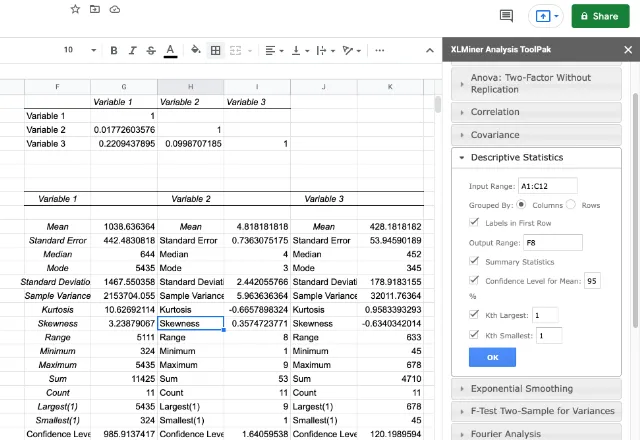This screenshot has width=640, height=440.
Task: Toggle Kth Smallest checkbox
Action: pos(474,335)
